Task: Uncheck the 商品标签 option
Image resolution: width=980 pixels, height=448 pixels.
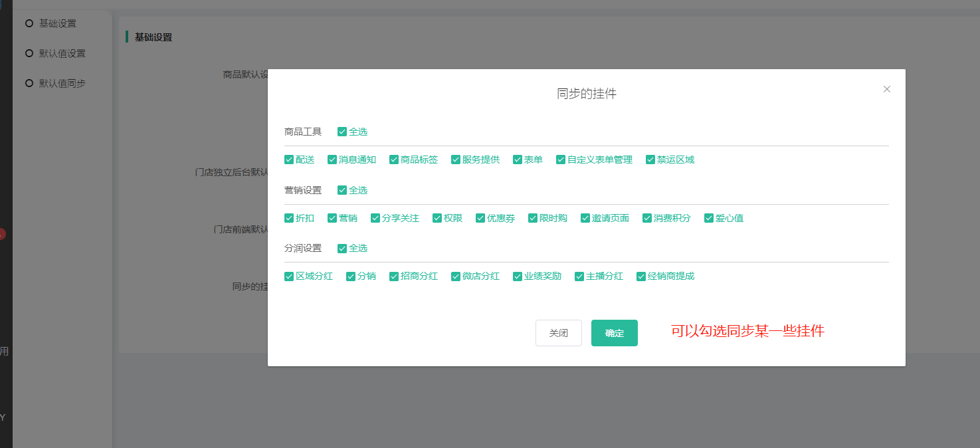Action: point(394,160)
